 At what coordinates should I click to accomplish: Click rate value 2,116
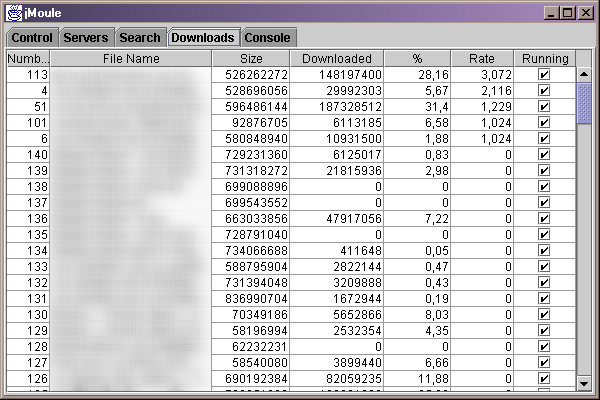482,91
